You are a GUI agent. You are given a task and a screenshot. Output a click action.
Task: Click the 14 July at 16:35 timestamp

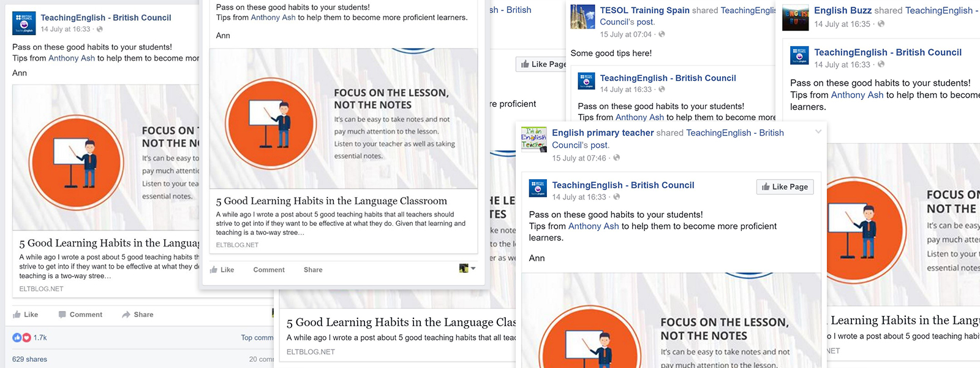pos(842,25)
